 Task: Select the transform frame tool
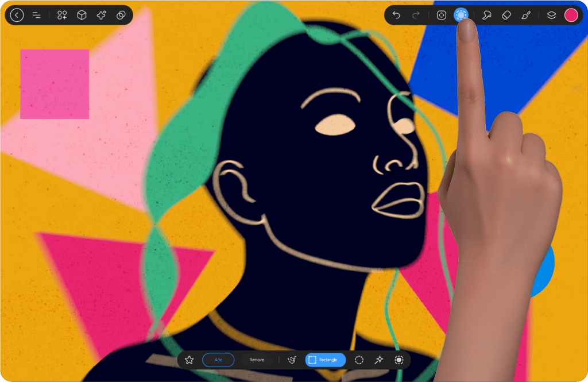click(x=442, y=16)
